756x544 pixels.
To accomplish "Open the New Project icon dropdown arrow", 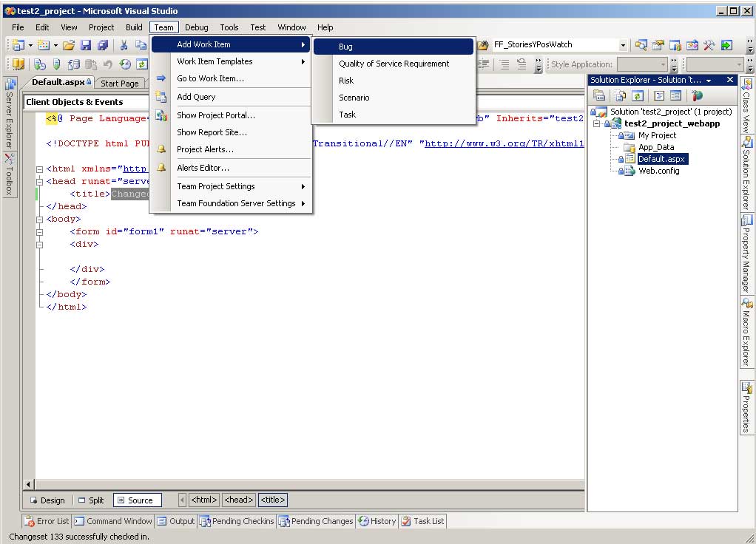I will click(30, 45).
